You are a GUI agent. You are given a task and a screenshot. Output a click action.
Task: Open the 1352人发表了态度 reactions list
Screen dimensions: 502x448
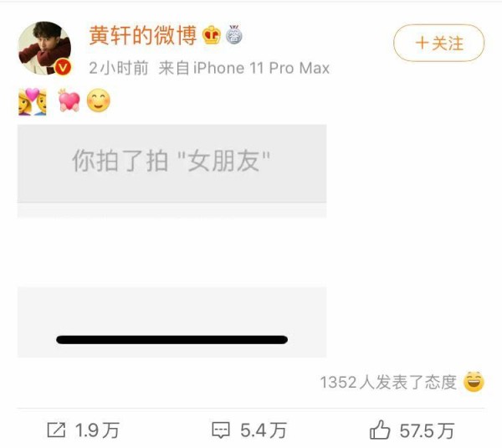coord(388,383)
